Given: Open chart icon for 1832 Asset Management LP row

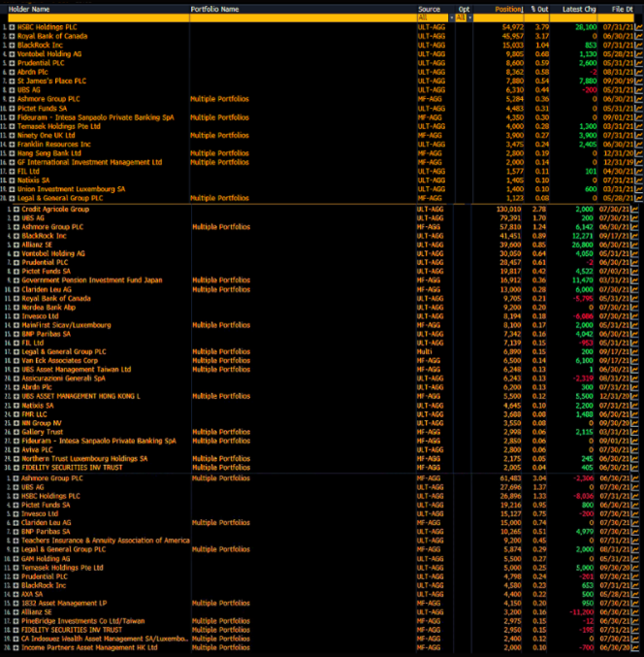Looking at the screenshot, I should (x=635, y=604).
